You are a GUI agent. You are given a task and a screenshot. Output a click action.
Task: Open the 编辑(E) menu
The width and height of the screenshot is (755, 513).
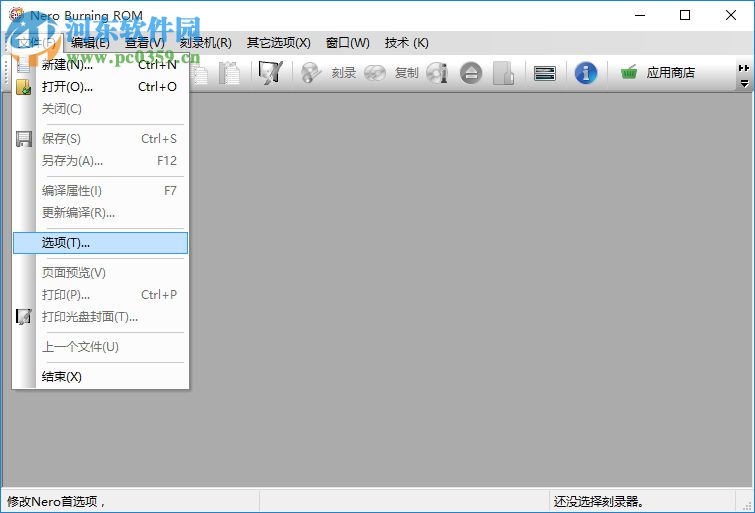[x=90, y=43]
